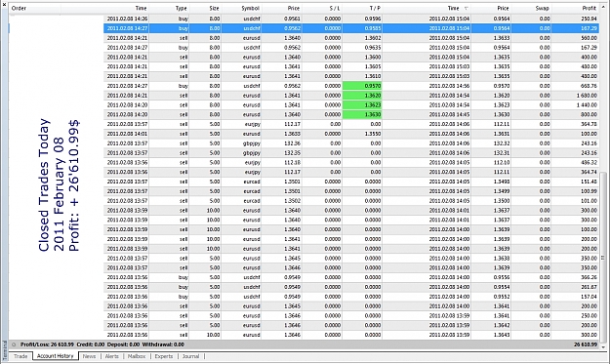Click the open Time header beside Order
This screenshot has width=610, height=364.
[141, 8]
